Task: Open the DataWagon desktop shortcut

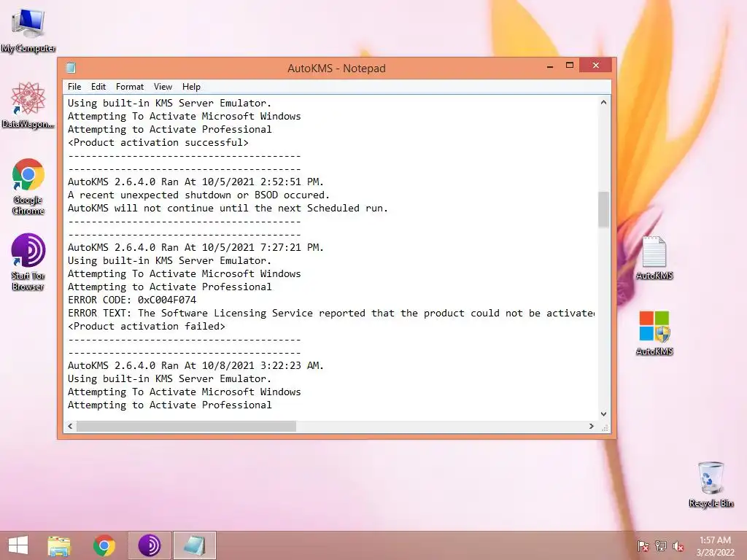Action: point(28,105)
